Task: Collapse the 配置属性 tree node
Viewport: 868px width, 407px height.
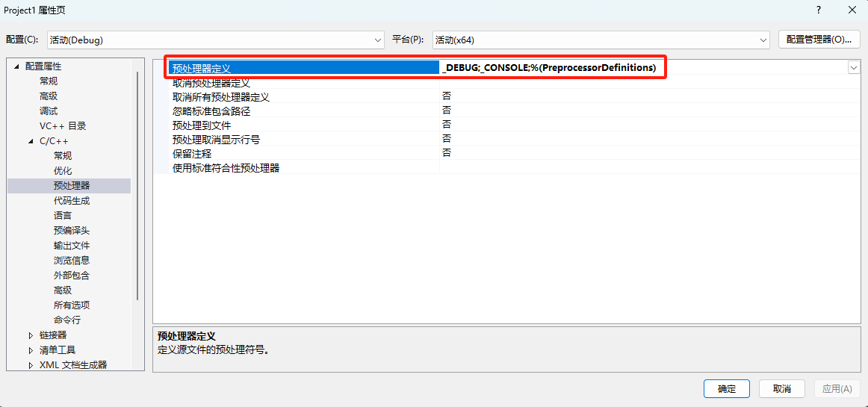Action: [16, 66]
